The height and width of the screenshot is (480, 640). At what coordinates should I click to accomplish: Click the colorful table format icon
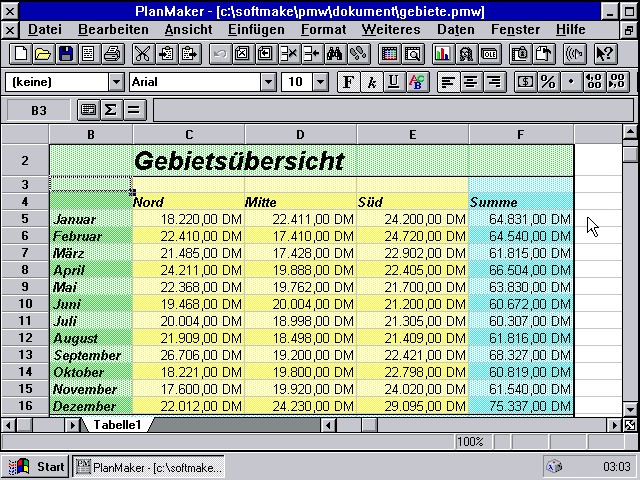(x=389, y=54)
